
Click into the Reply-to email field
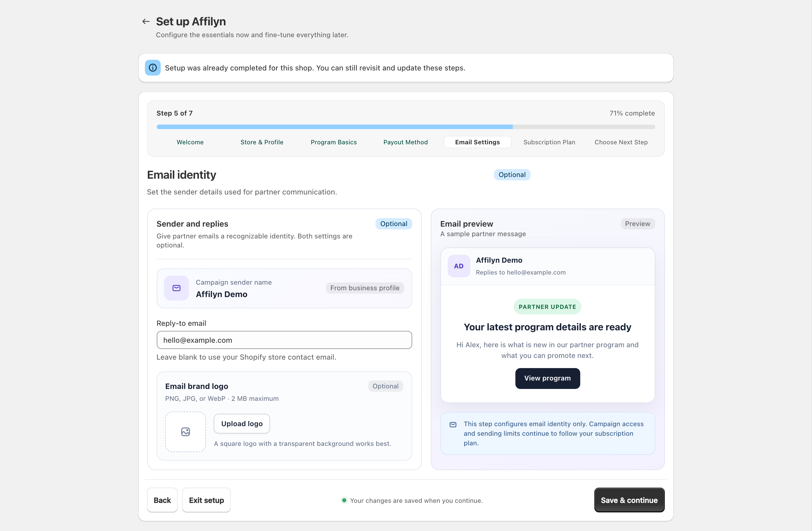[x=284, y=340]
